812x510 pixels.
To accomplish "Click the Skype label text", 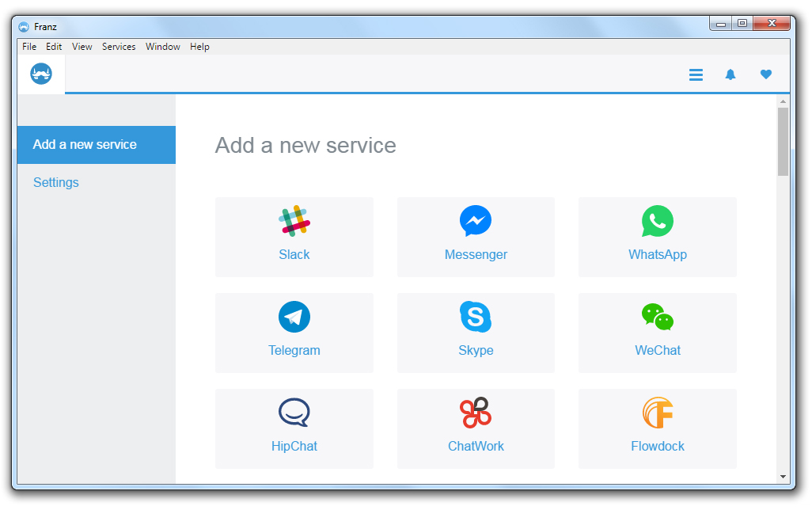I will (x=476, y=350).
